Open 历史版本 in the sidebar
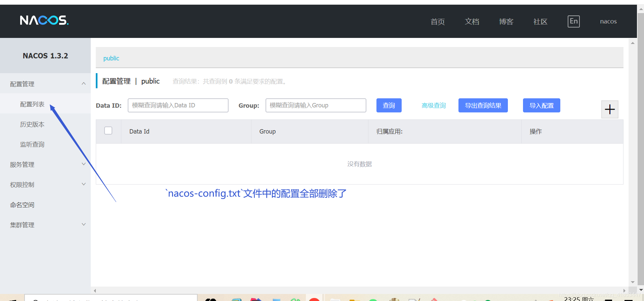 pos(32,124)
